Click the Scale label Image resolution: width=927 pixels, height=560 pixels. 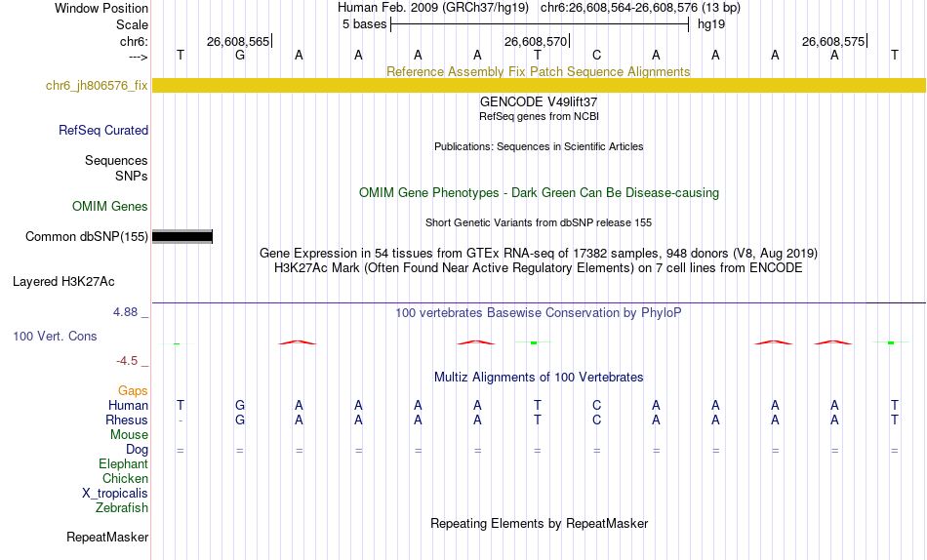point(132,24)
